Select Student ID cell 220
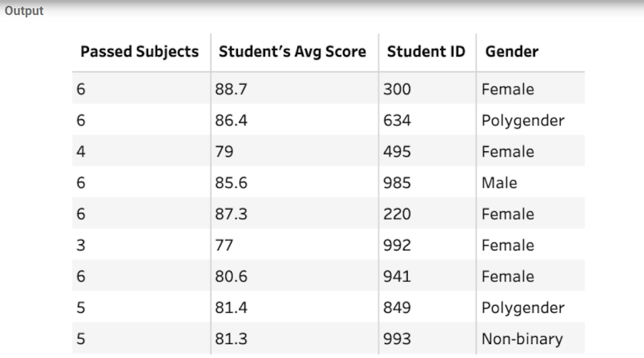This screenshot has height=358, width=644. click(x=396, y=214)
